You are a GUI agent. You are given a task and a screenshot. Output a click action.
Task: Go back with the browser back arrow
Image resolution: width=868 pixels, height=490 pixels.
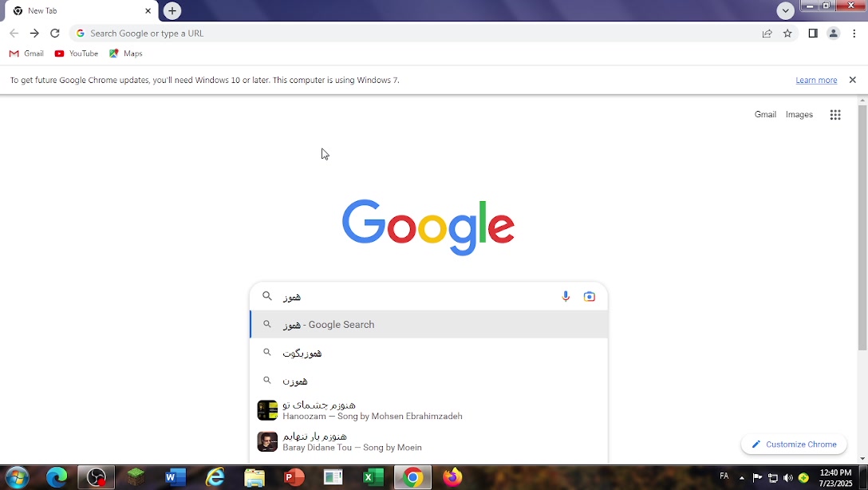(14, 34)
